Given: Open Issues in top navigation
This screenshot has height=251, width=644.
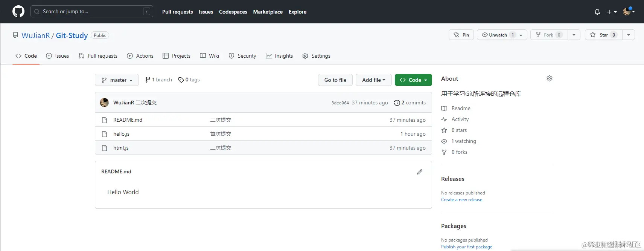Looking at the screenshot, I should [x=206, y=12].
